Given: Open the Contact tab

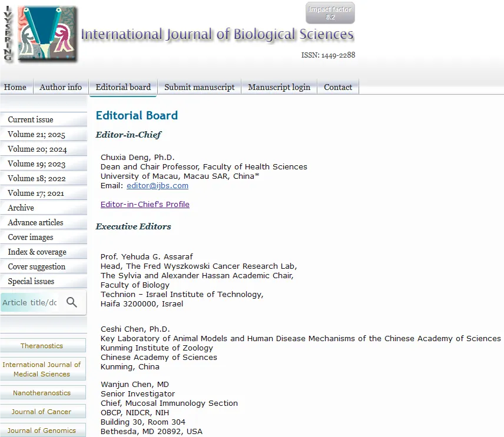Looking at the screenshot, I should point(338,87).
